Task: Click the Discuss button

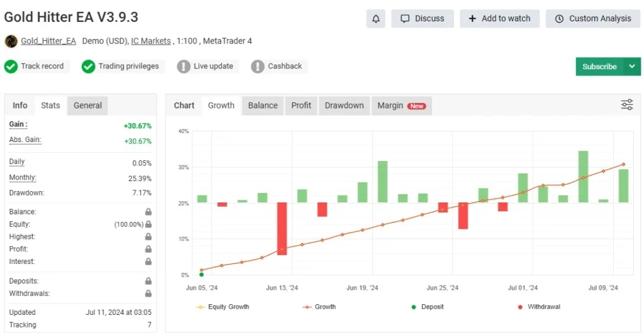Action: point(422,19)
